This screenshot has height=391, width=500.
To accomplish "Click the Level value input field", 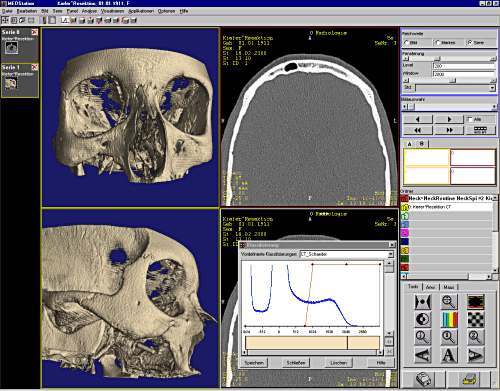I will [x=464, y=66].
